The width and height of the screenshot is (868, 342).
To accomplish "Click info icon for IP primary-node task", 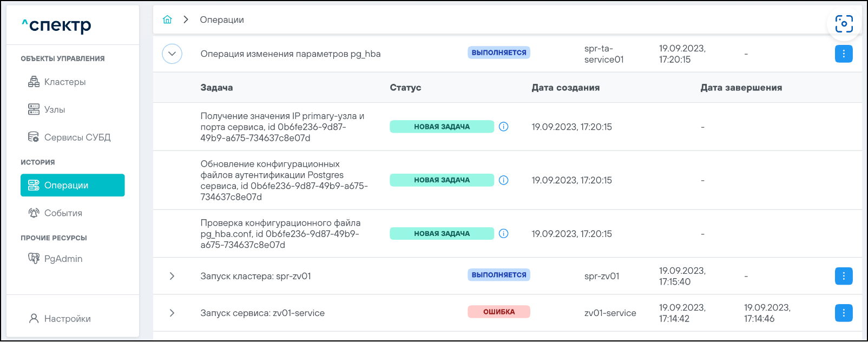I will 503,127.
